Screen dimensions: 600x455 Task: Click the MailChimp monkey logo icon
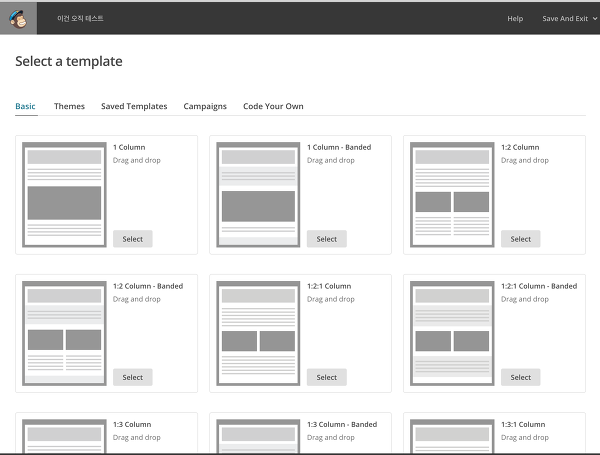[x=18, y=18]
